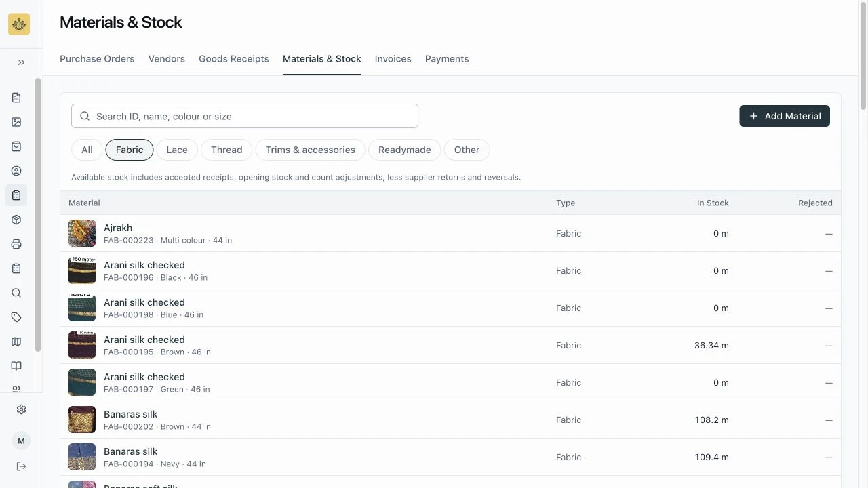Open the package box icon in sidebar

coord(16,220)
